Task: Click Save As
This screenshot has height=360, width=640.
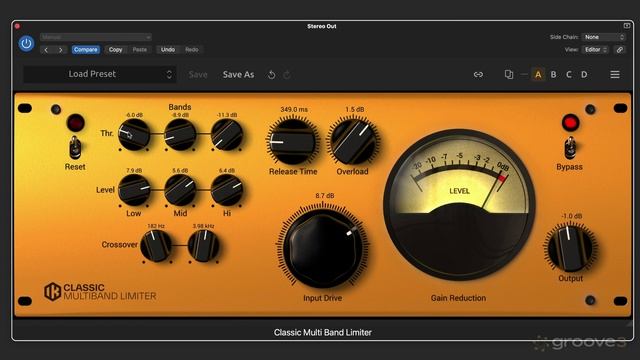Action: pos(238,75)
